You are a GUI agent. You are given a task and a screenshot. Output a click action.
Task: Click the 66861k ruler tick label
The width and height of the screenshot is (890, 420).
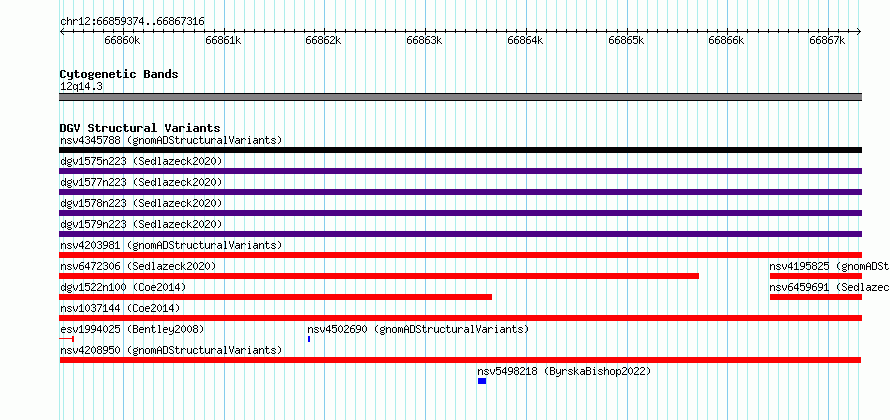tap(223, 40)
